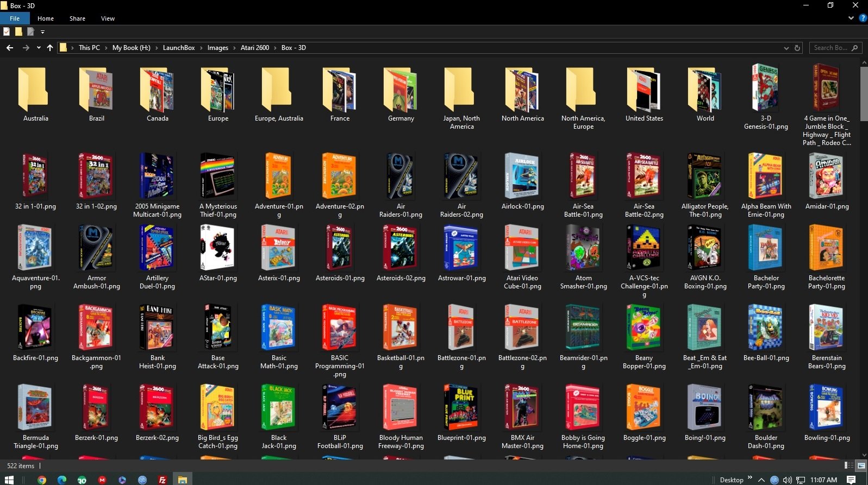Viewport: 868px width, 485px height.
Task: Select the Canada folder
Action: pos(158,93)
